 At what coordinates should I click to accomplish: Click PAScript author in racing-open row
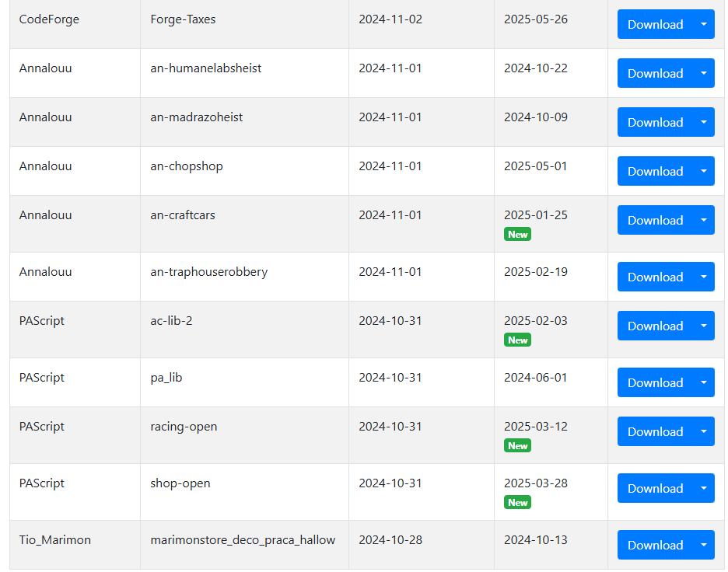click(x=42, y=427)
